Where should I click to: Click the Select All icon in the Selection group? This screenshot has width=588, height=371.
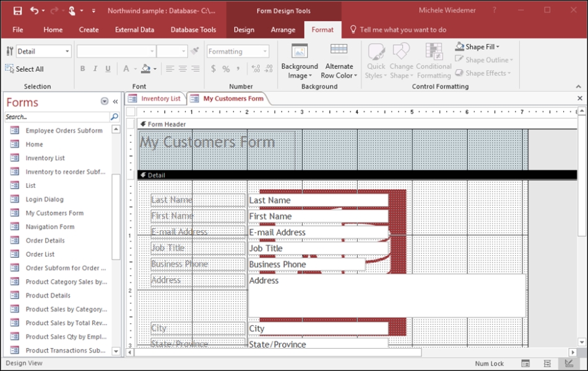pos(9,69)
